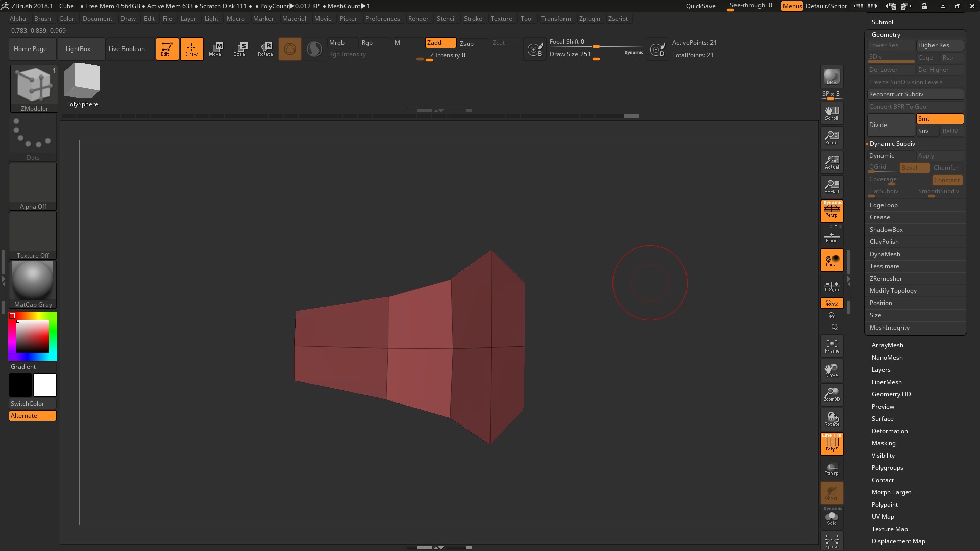Activate the Move transform icon
The width and height of the screenshot is (980, 551).
click(x=215, y=49)
